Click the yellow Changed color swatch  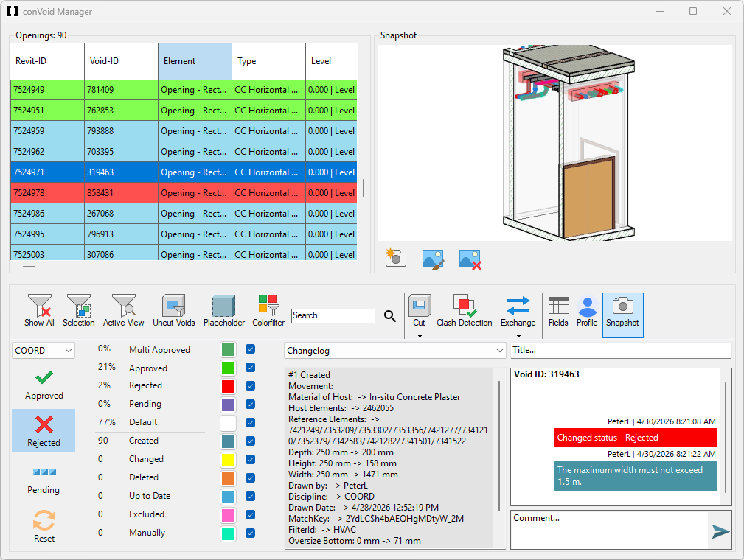point(229,460)
